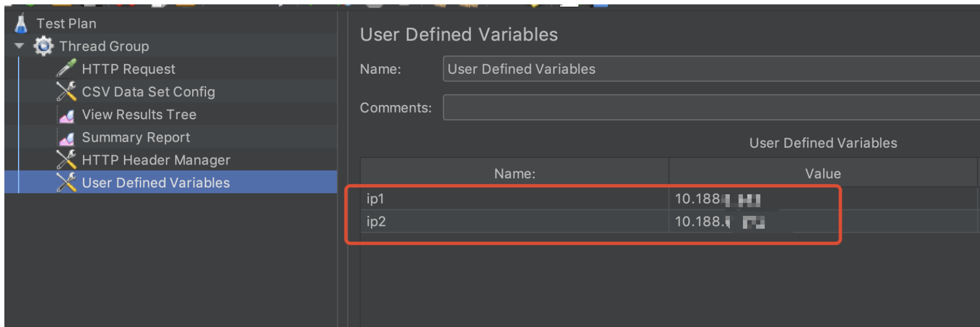Select the Test Plan root node

(x=66, y=24)
